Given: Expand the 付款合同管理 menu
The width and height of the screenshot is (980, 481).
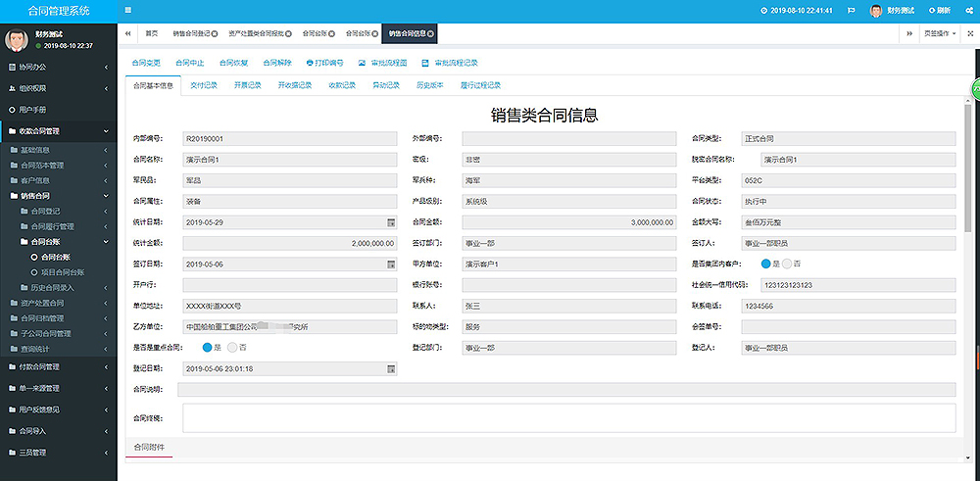Looking at the screenshot, I should 58,366.
